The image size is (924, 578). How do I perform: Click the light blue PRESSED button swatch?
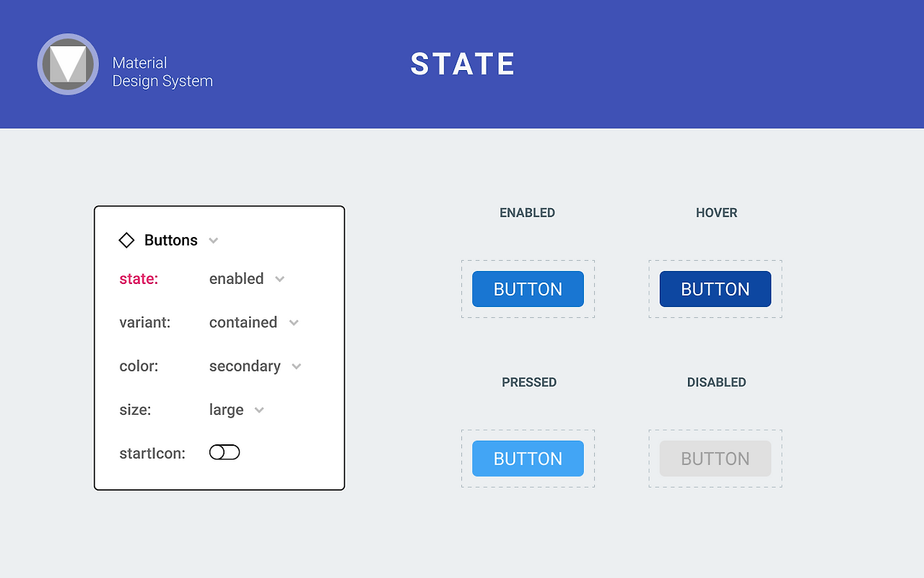[x=528, y=458]
